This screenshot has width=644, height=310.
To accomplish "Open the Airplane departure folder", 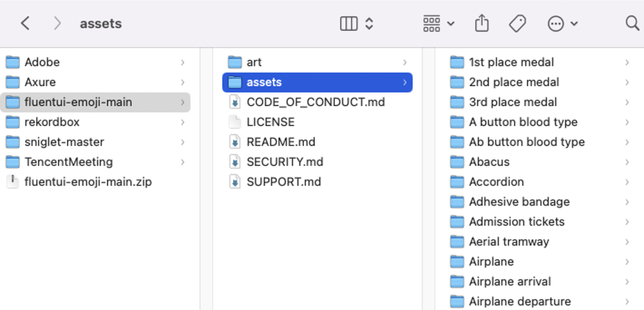I will [539, 302].
